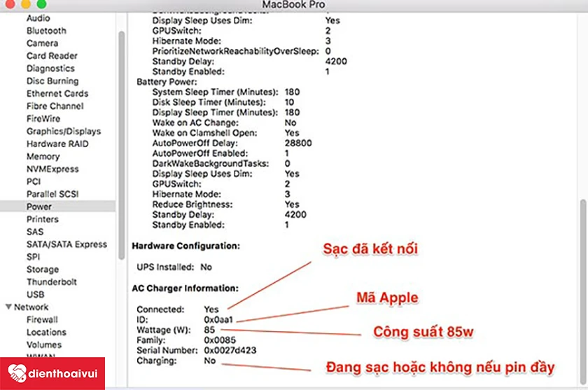Select the Network category label

31,307
